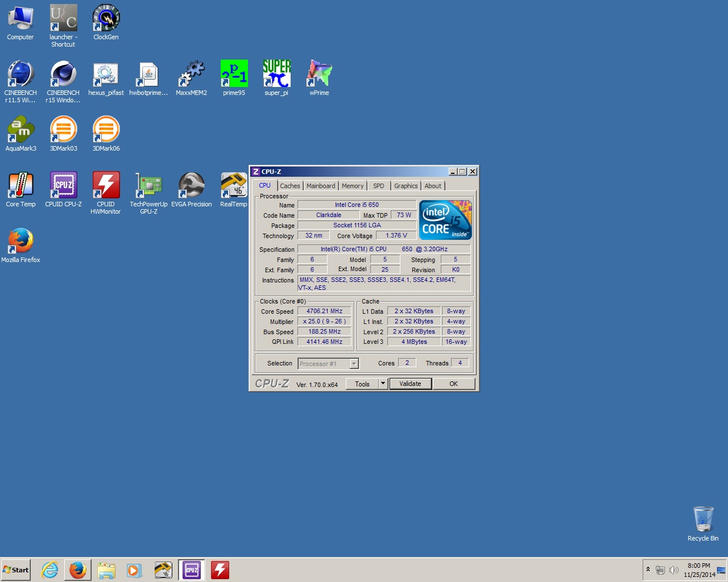Viewport: 728px width, 582px height.
Task: Click the AquaMark3 desktop icon
Action: click(x=20, y=134)
